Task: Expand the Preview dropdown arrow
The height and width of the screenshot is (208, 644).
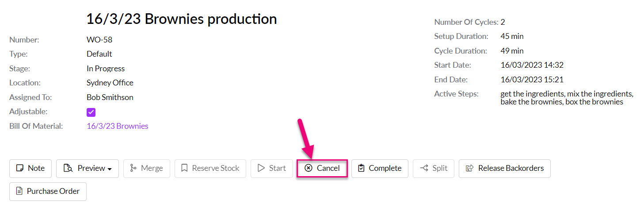Action: point(109,169)
